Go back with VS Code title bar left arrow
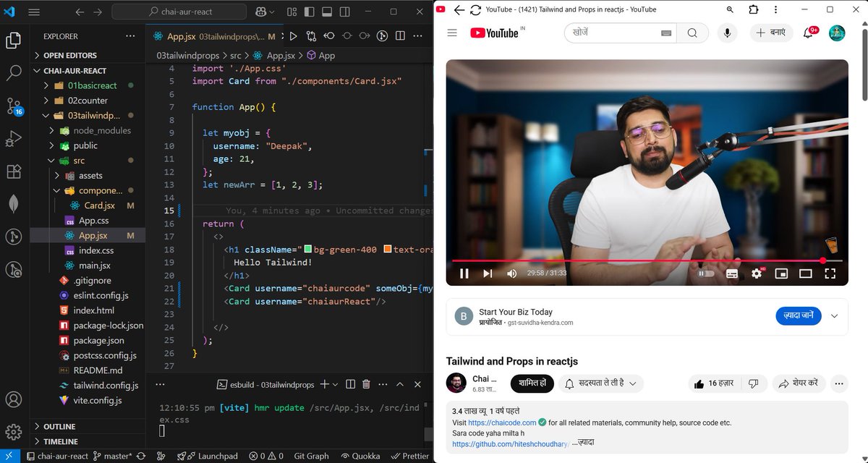The width and height of the screenshot is (868, 463). coord(80,12)
